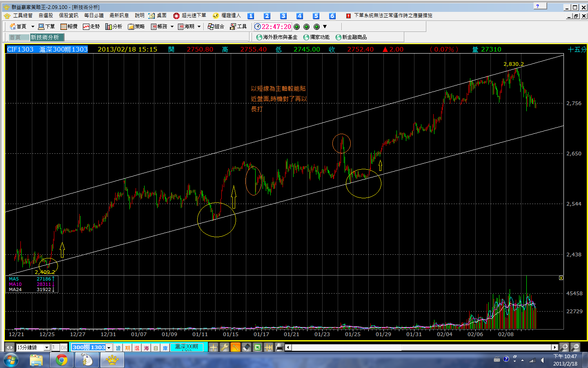
Task: Expand the dropdown arrow beside 帳務
Action: pos(172,27)
